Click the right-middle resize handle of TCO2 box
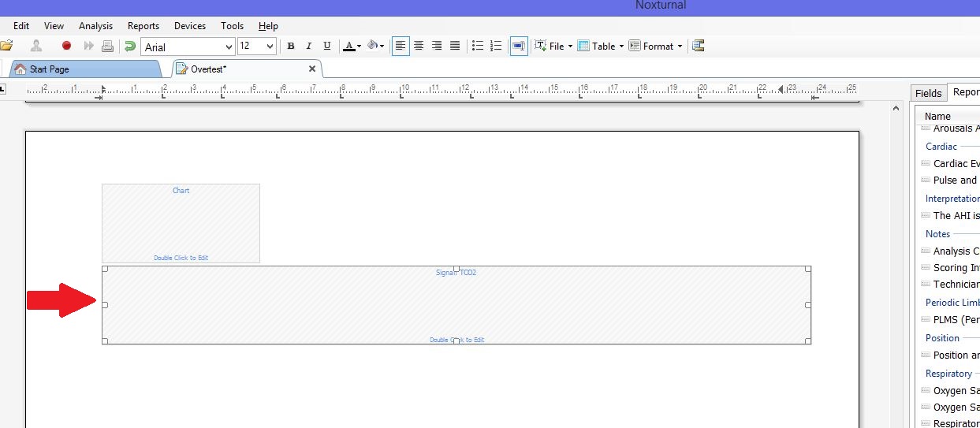Screen dimensions: 980x428 point(808,304)
